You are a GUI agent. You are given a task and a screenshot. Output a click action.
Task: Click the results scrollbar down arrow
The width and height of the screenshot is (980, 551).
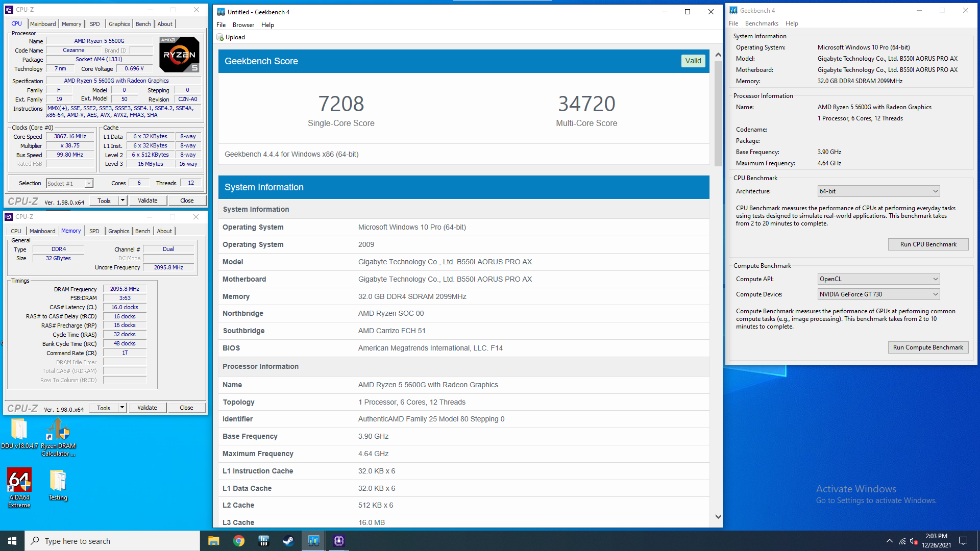[718, 517]
